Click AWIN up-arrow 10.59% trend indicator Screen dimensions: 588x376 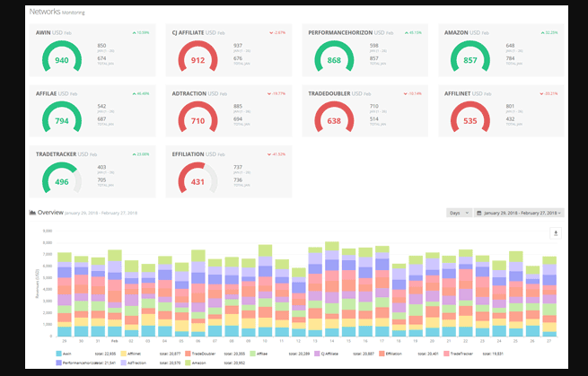[141, 32]
